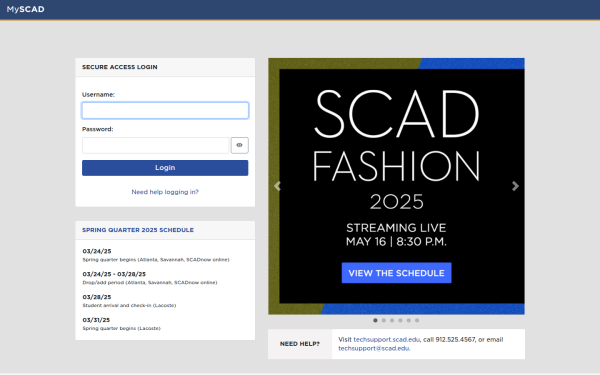Select the third carousel dot indicator
Screen dimensions: 600x375
(x=392, y=321)
